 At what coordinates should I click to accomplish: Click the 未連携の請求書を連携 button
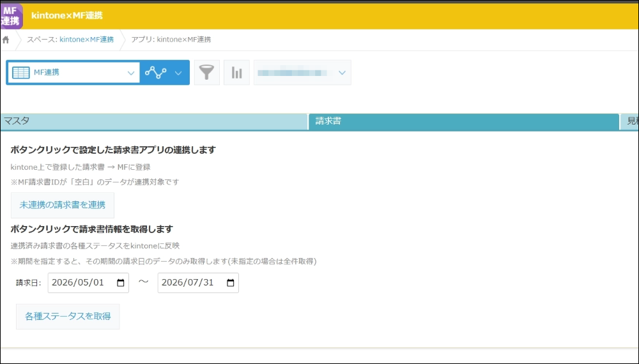coord(63,205)
